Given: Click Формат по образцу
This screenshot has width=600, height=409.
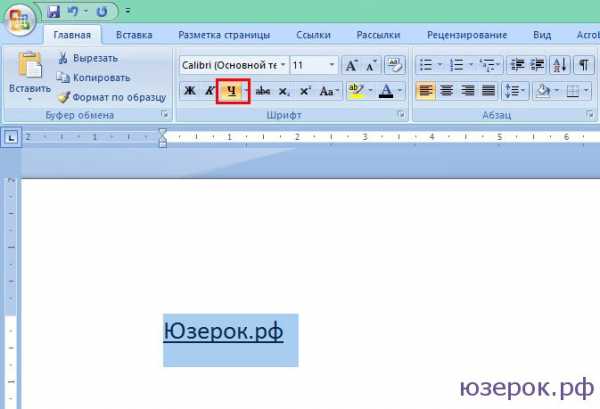Looking at the screenshot, I should [112, 97].
